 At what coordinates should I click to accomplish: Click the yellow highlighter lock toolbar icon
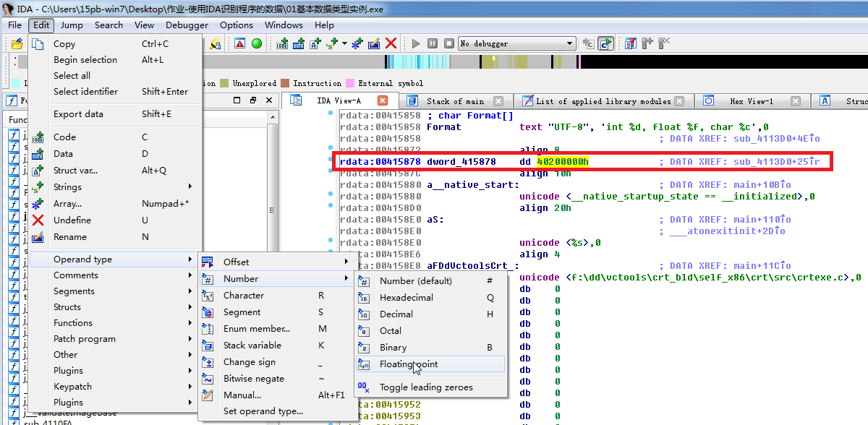[215, 43]
